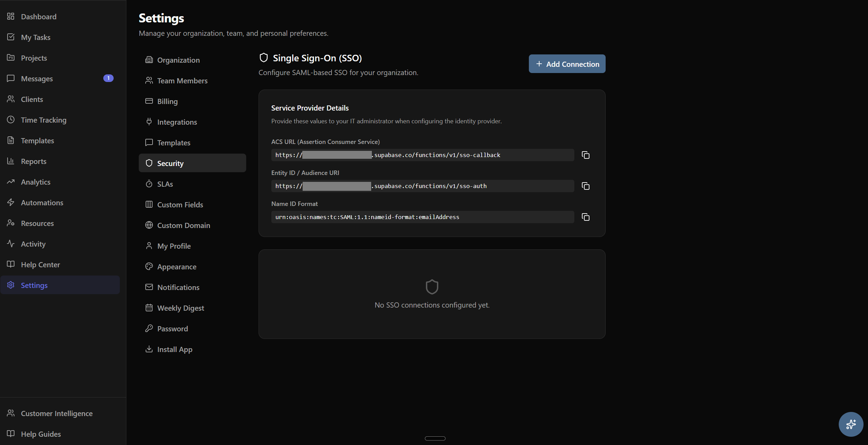The height and width of the screenshot is (445, 868).
Task: Copy the Name ID Format value
Action: (585, 217)
